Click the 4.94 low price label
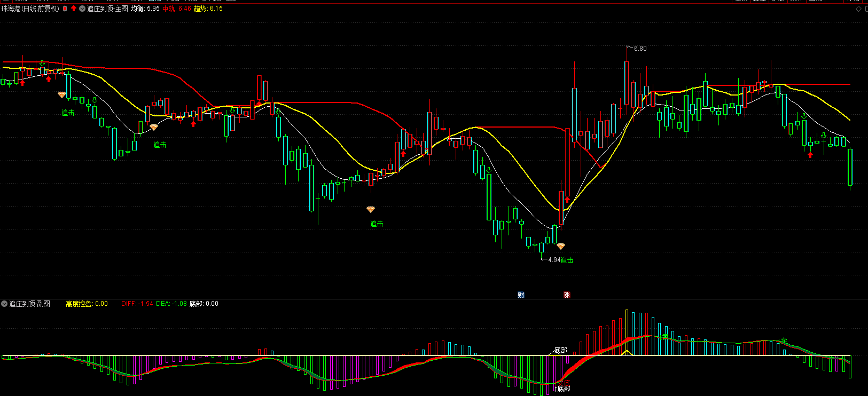 point(554,260)
